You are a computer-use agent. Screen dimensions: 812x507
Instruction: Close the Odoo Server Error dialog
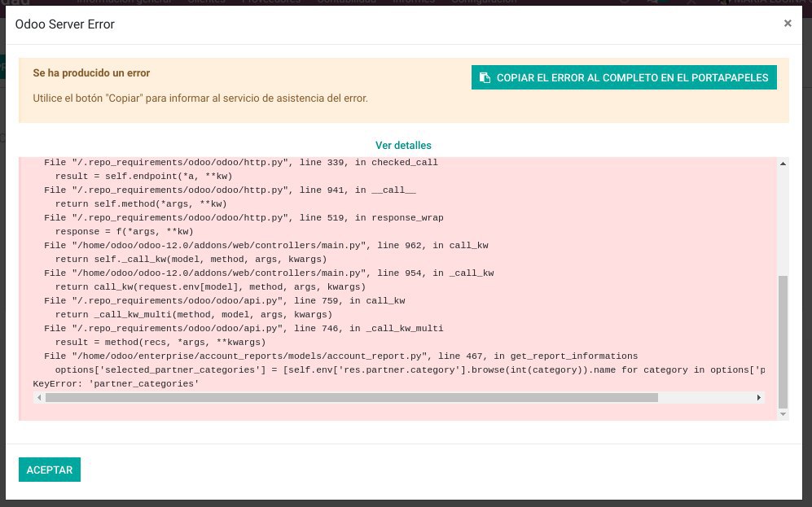pos(787,24)
